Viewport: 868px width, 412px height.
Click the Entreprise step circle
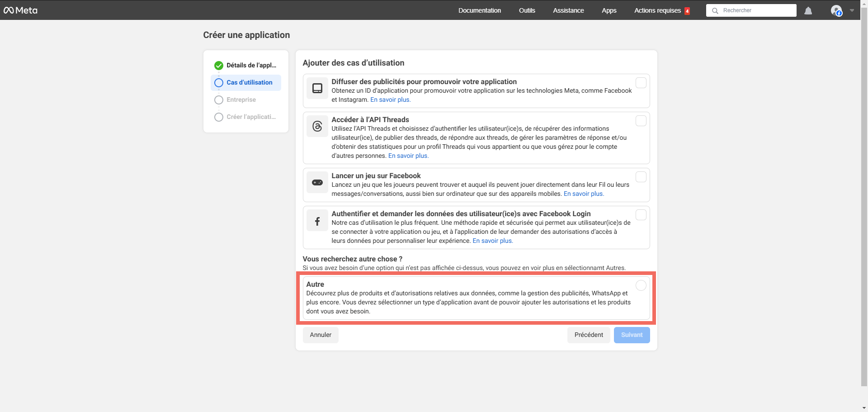click(219, 100)
